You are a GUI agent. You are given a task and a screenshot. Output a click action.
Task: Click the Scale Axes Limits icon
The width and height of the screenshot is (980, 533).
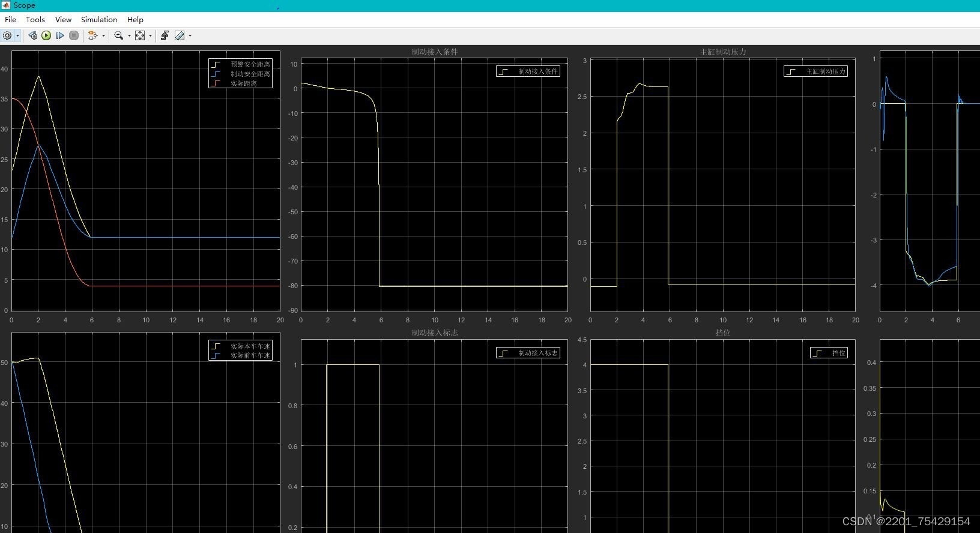tap(140, 35)
